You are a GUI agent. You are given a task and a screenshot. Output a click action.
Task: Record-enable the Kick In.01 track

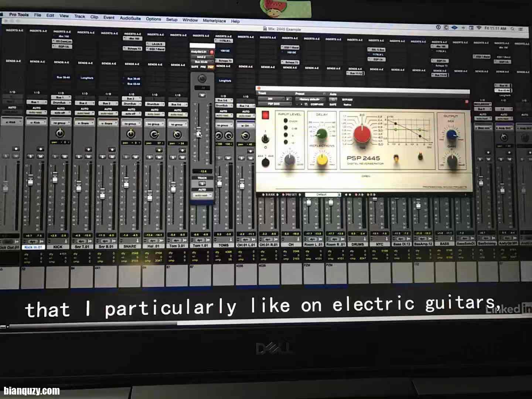(40, 149)
